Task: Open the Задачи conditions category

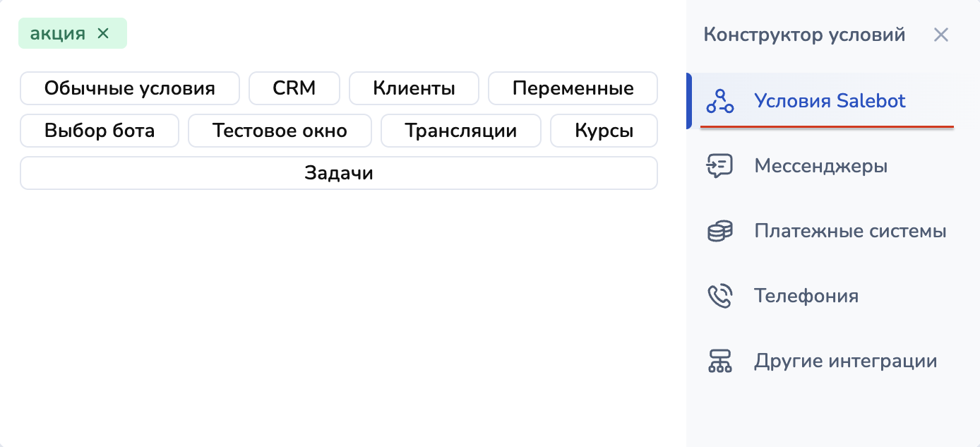Action: (x=338, y=173)
